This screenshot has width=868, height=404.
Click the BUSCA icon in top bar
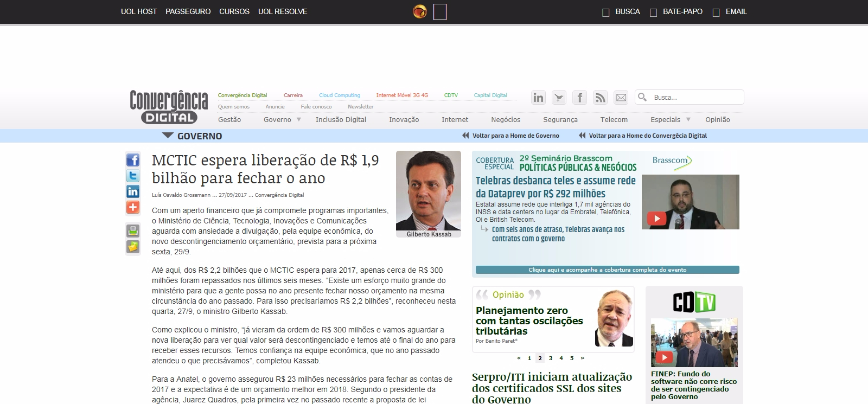tap(606, 12)
